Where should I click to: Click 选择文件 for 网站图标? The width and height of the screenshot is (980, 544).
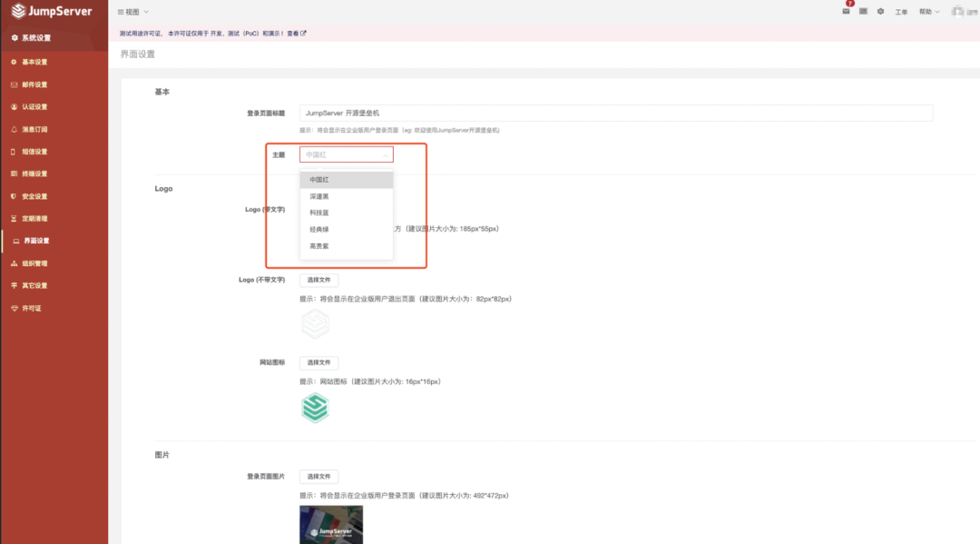318,362
